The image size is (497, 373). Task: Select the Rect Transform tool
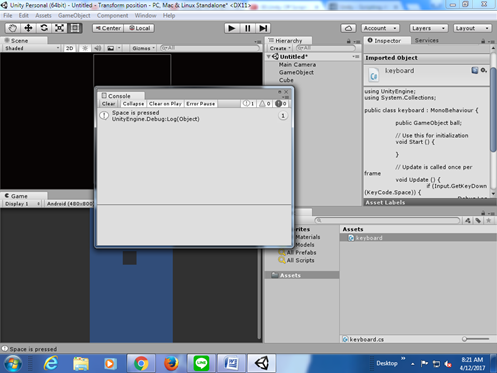click(75, 28)
